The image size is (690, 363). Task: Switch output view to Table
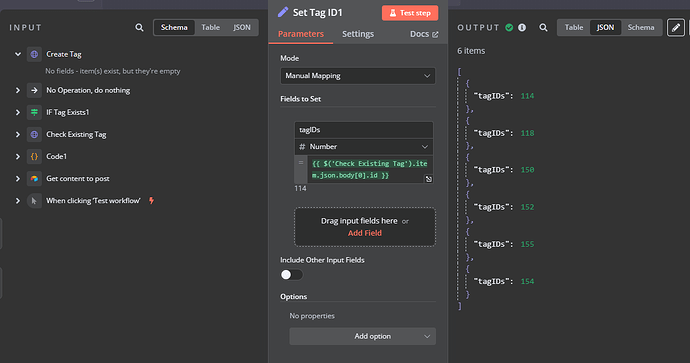click(574, 27)
